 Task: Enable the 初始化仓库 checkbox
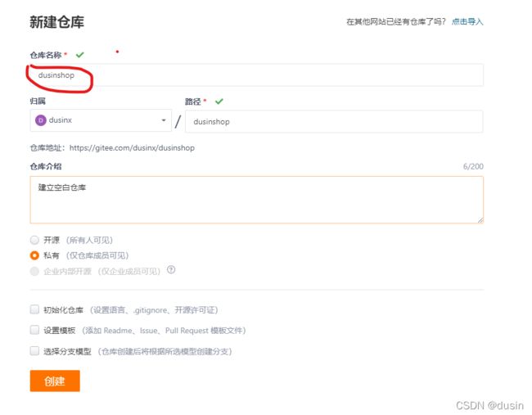tap(34, 309)
